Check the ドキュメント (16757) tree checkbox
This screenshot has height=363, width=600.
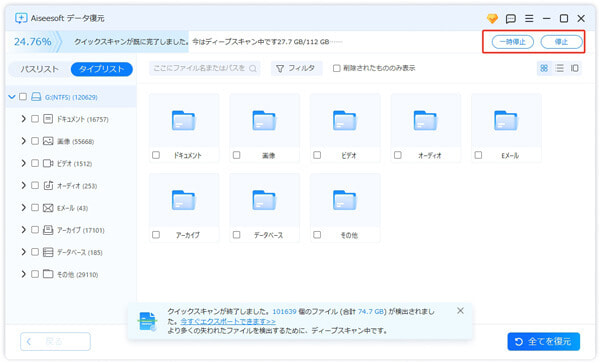(x=35, y=119)
